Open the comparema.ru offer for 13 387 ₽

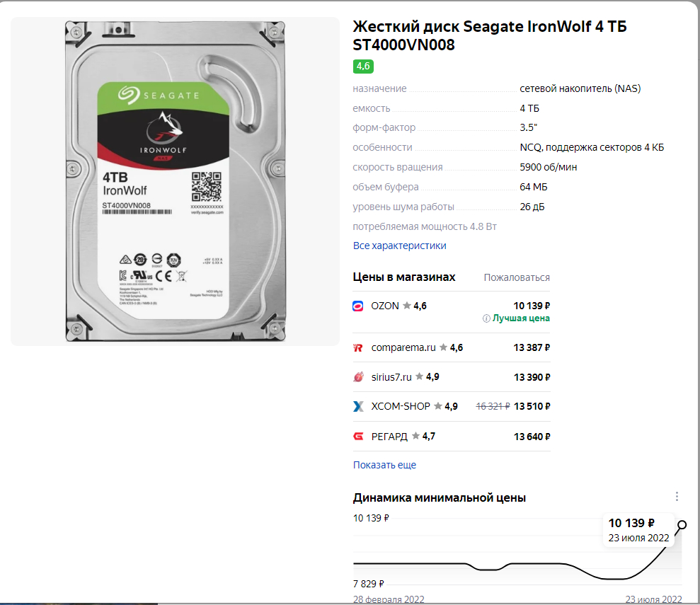[x=532, y=347]
